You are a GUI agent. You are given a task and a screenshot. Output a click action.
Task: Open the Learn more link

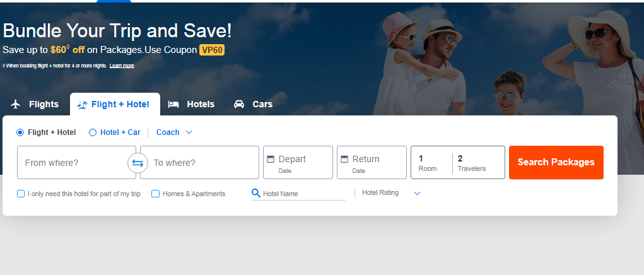point(122,66)
